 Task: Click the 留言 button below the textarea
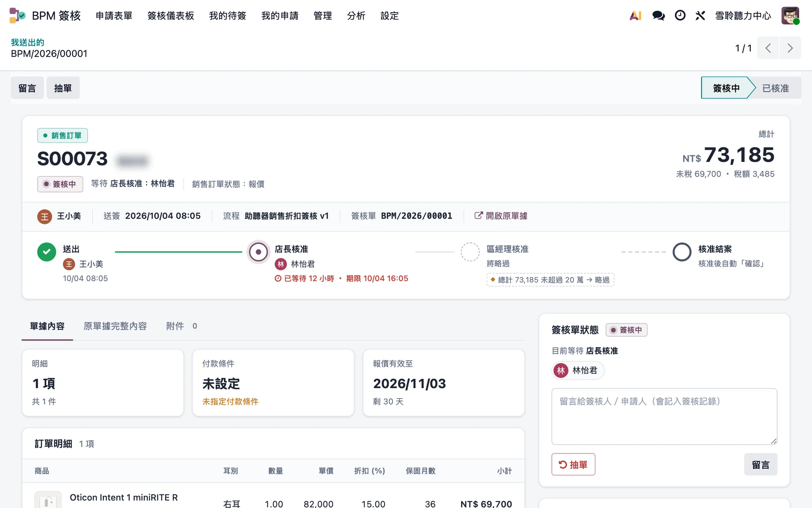point(761,464)
